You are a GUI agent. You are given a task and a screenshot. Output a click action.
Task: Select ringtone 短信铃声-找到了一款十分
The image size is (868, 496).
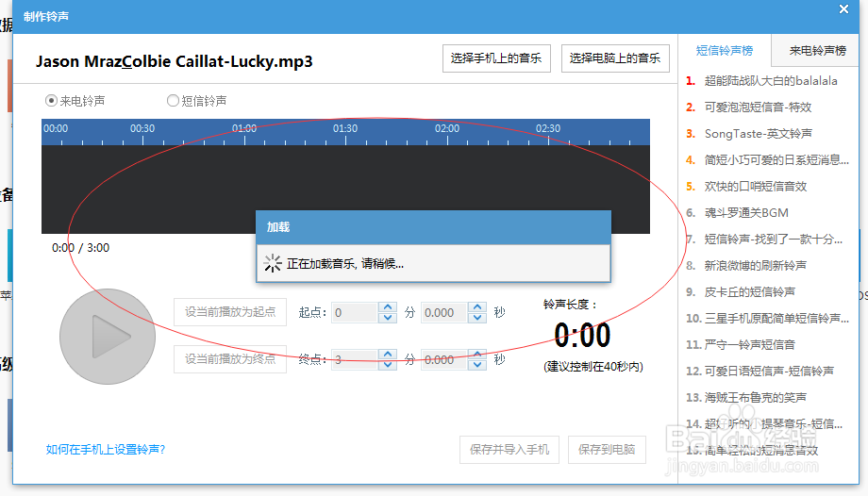pyautogui.click(x=774, y=240)
